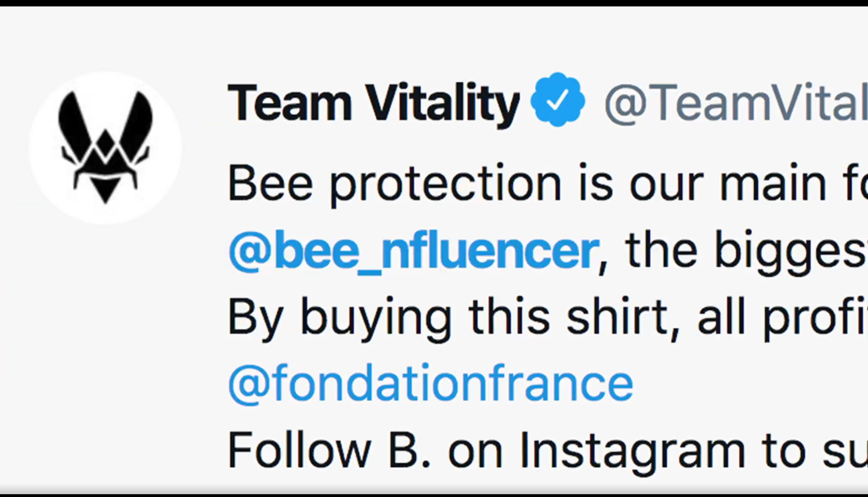Screen dimensions: 868x497
Task: Open the @bee_nfluencer mention link
Action: point(413,251)
